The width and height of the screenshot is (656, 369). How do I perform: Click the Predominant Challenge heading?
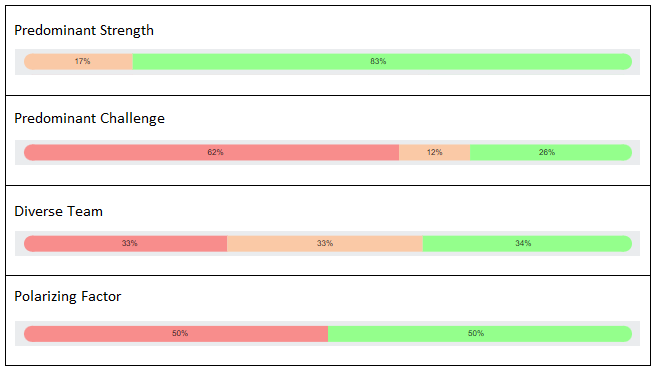(90, 118)
